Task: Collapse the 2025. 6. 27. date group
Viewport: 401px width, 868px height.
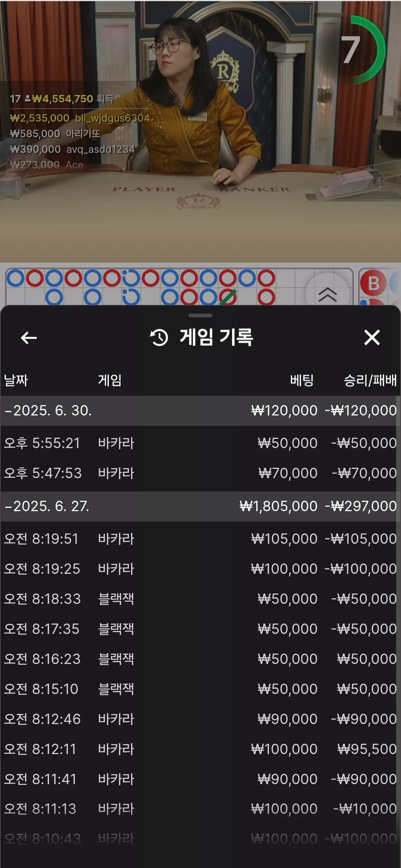Action: tap(200, 506)
